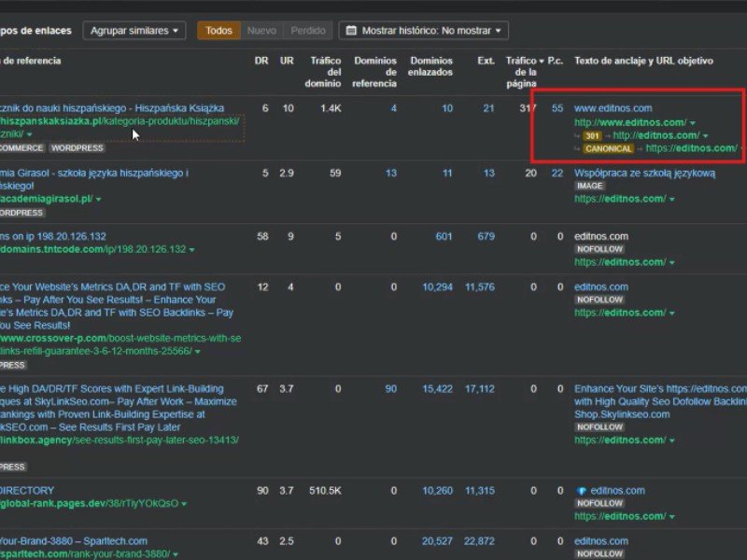
Task: Click the diamond icon before editnos.com anchor
Action: coord(581,491)
